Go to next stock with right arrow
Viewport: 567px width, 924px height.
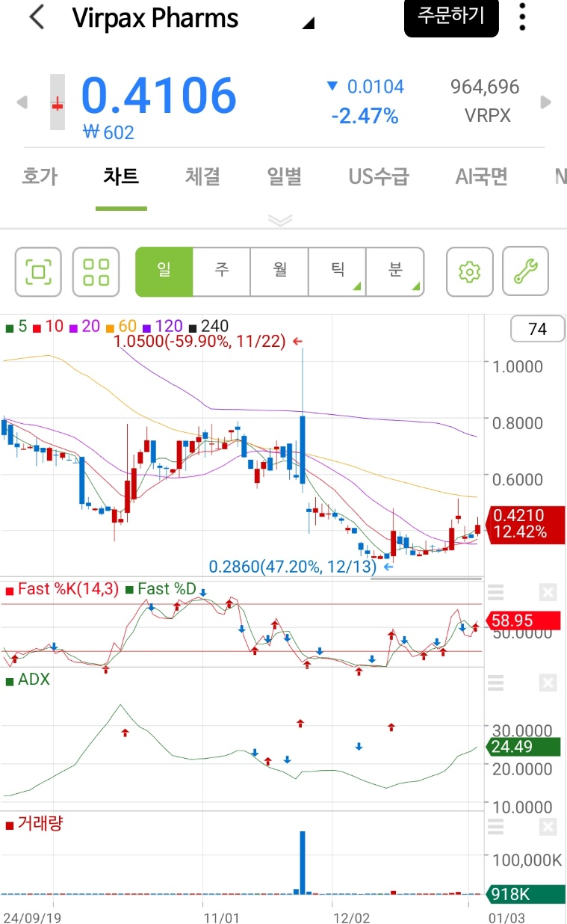(546, 102)
